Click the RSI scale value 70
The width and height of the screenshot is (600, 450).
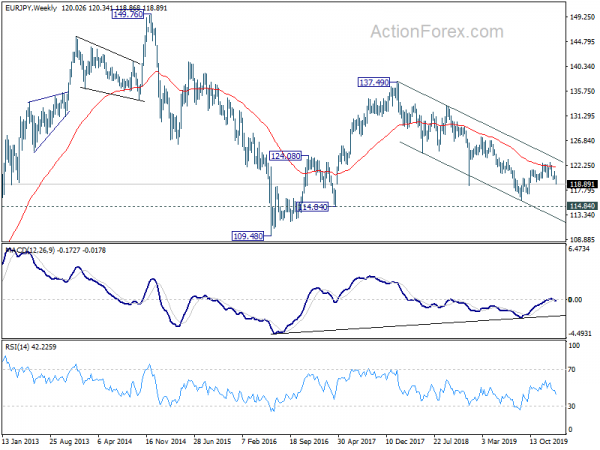tap(572, 370)
